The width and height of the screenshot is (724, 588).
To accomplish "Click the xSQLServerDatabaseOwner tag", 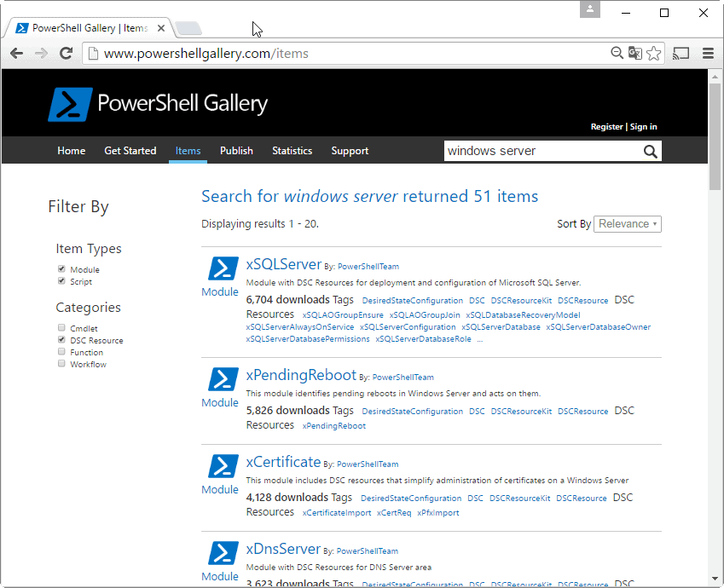I will pyautogui.click(x=598, y=327).
